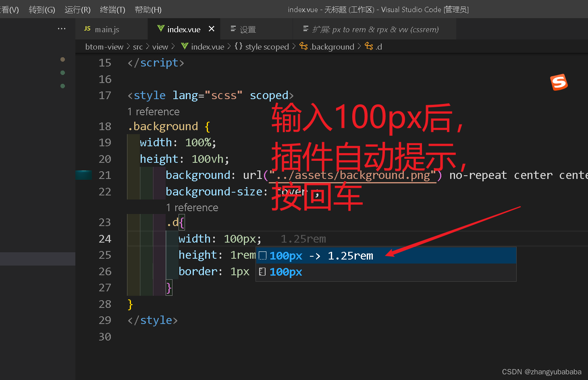Image resolution: width=588 pixels, height=380 pixels.
Task: Expand breadcrumb chevron after src
Action: pos(148,47)
